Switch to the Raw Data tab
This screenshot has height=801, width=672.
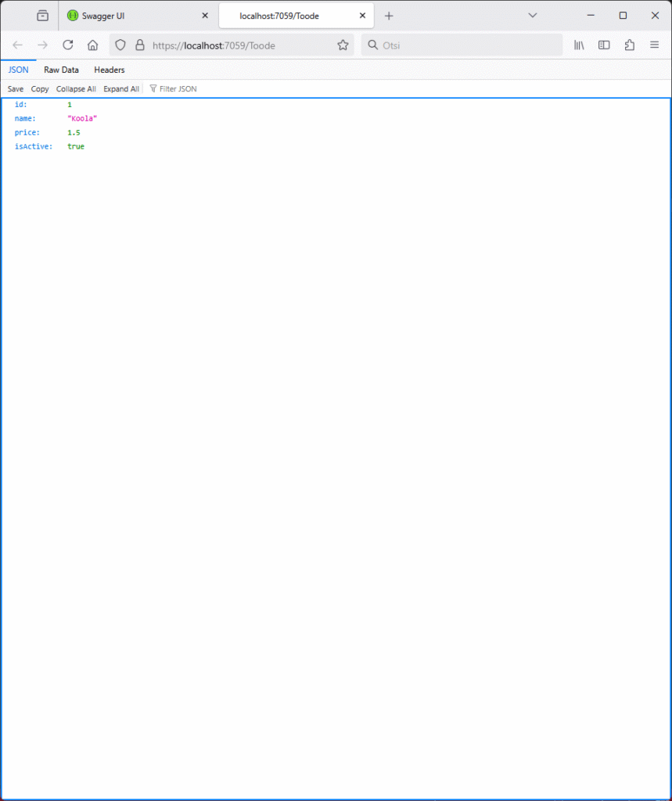click(61, 70)
